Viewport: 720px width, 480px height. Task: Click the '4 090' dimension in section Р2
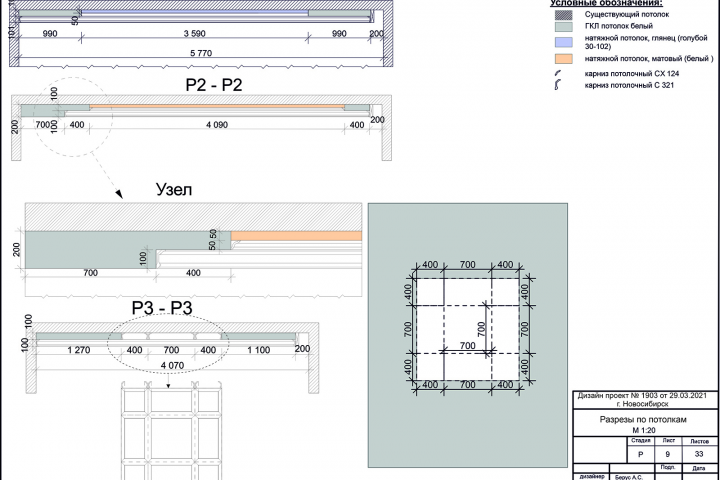click(x=217, y=125)
